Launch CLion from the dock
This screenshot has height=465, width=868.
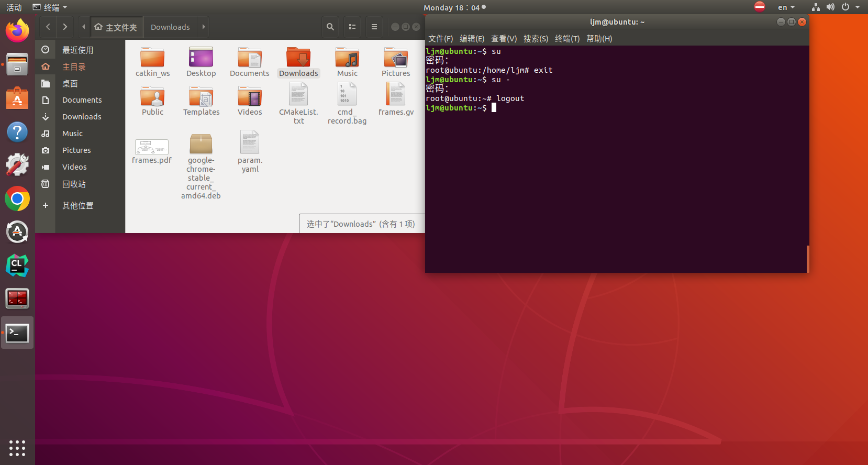pos(17,265)
